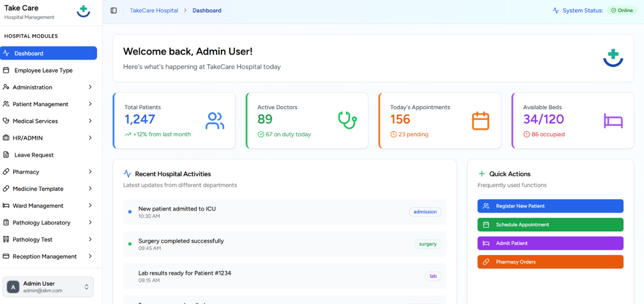Open Employee Leave Type module

point(43,71)
